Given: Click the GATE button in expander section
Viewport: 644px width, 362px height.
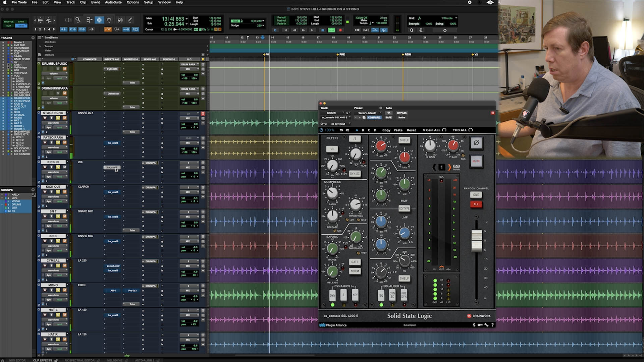Looking at the screenshot, I should (355, 262).
